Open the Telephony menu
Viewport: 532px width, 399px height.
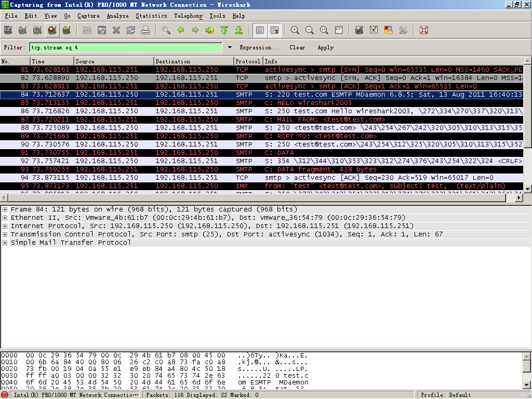(188, 16)
